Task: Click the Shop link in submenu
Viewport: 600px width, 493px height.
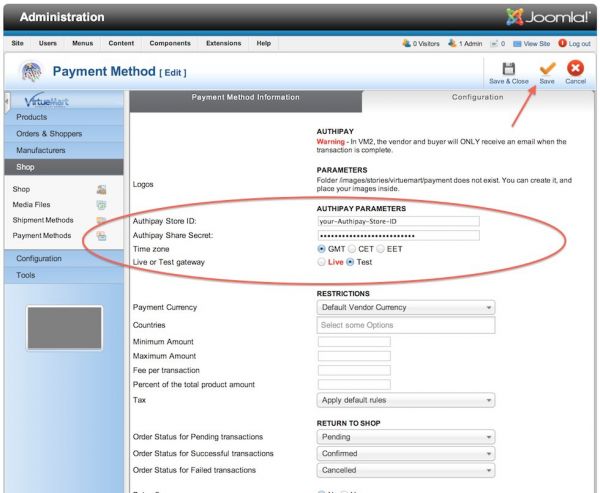Action: (21, 189)
